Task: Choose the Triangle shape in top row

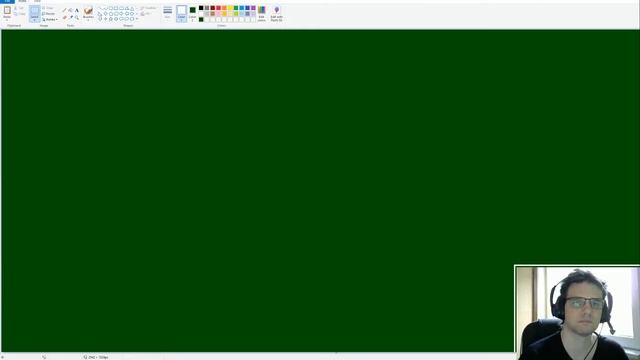Action: click(x=132, y=9)
